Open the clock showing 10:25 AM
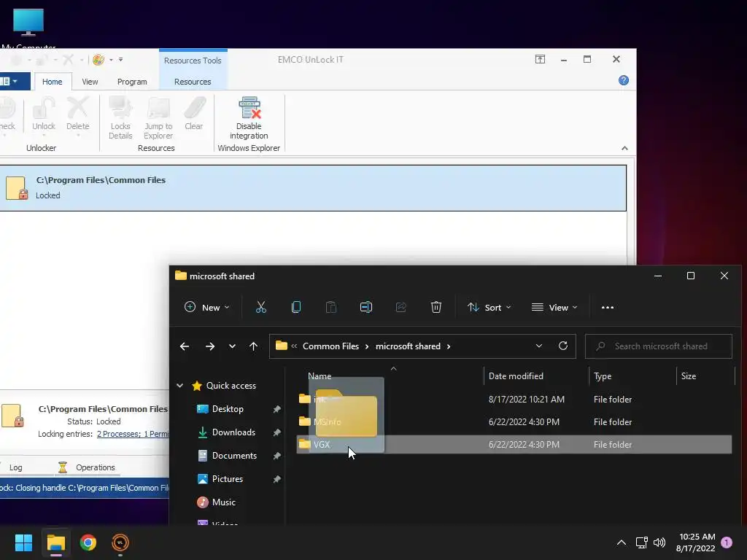 [695, 542]
